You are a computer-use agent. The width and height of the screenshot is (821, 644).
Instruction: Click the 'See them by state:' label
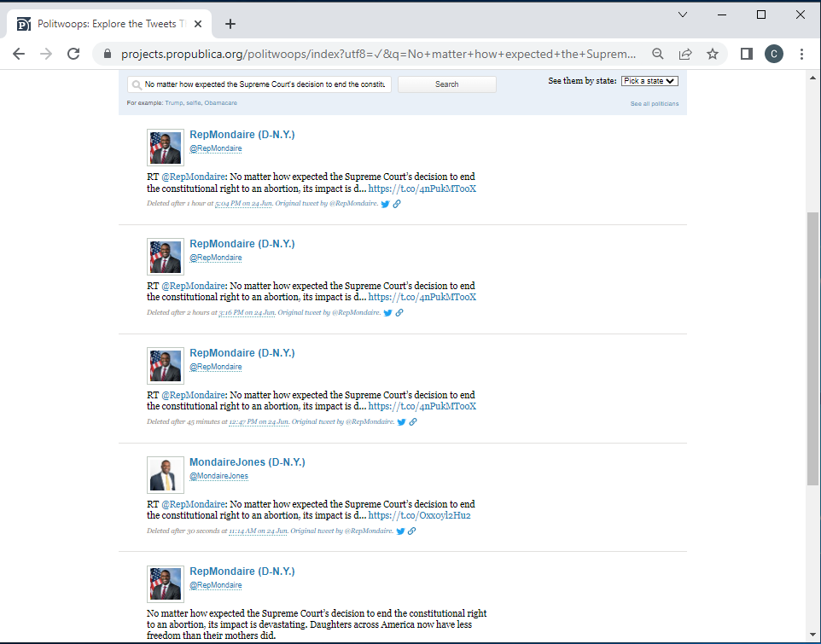(x=582, y=81)
